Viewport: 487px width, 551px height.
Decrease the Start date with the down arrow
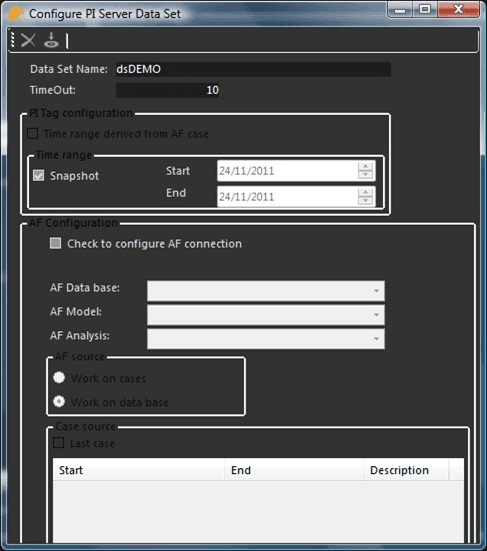coord(366,175)
